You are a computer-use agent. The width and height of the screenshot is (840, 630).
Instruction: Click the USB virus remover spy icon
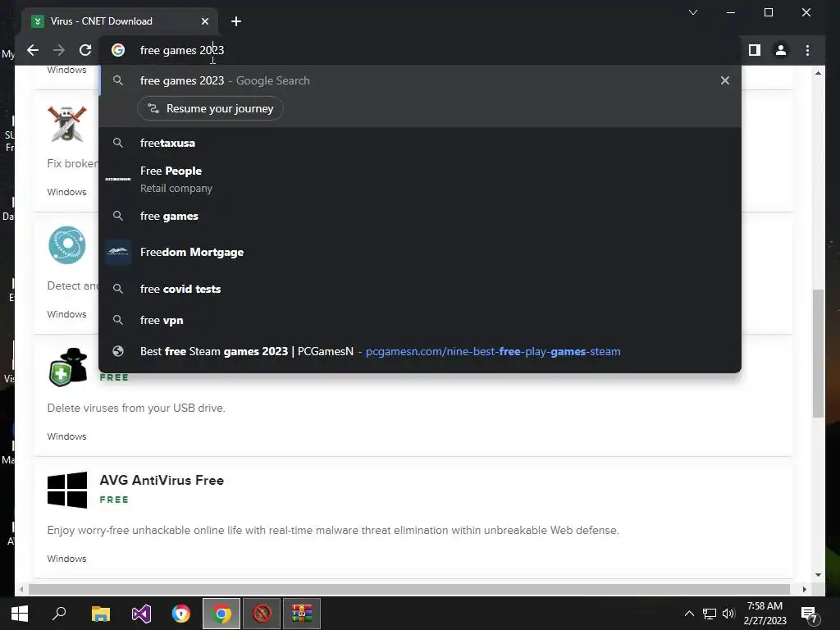pyautogui.click(x=68, y=367)
